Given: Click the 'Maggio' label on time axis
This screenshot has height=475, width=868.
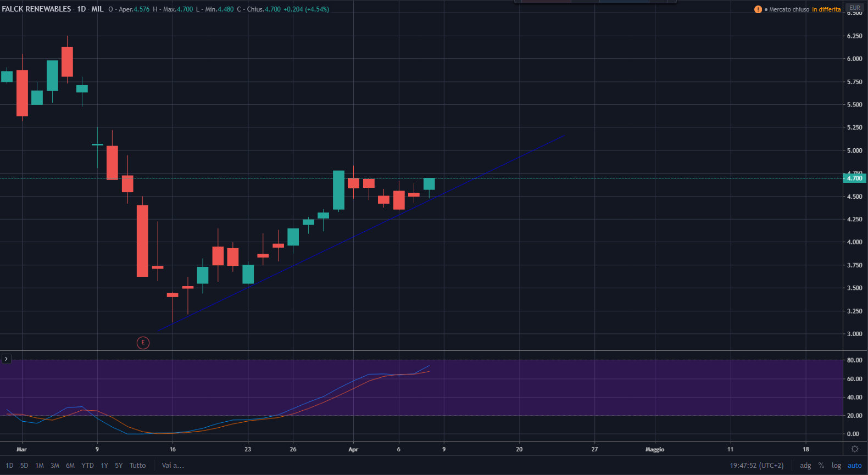Looking at the screenshot, I should (655, 449).
